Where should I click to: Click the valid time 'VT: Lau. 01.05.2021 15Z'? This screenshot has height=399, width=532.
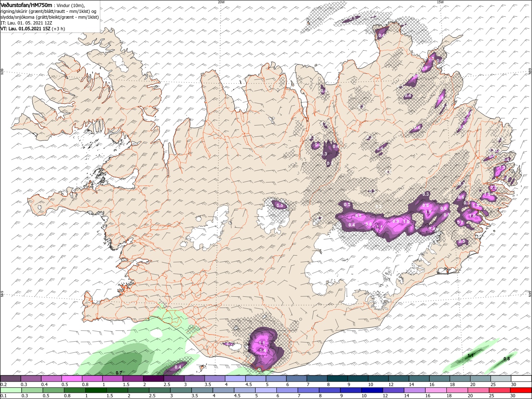pos(25,29)
